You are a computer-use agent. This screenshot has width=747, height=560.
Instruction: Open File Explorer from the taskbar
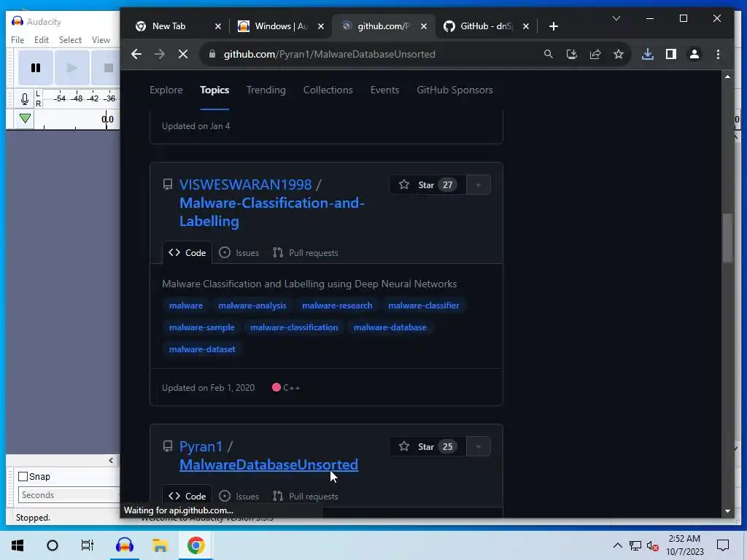160,545
